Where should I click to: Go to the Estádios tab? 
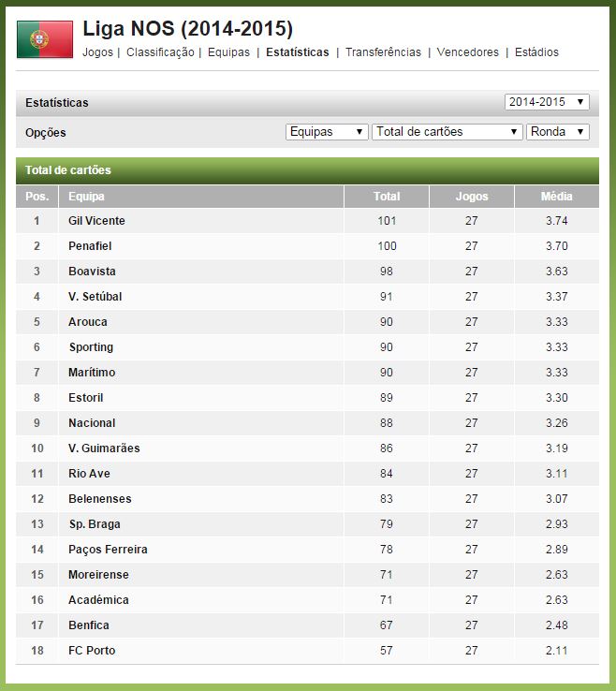[536, 52]
